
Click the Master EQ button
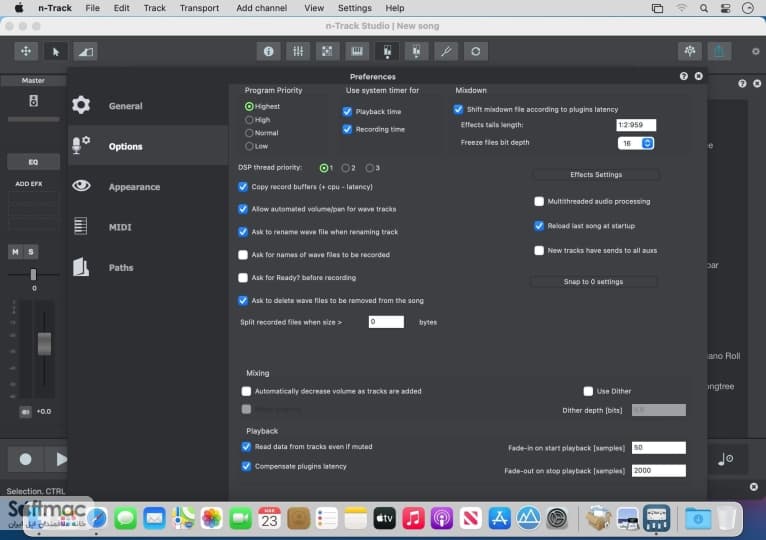pos(33,162)
